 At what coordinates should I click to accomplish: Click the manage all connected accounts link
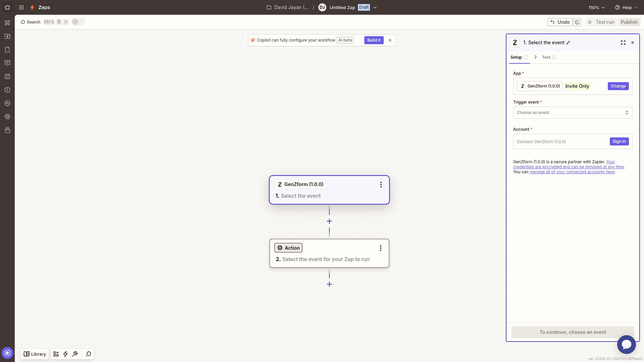point(572,172)
